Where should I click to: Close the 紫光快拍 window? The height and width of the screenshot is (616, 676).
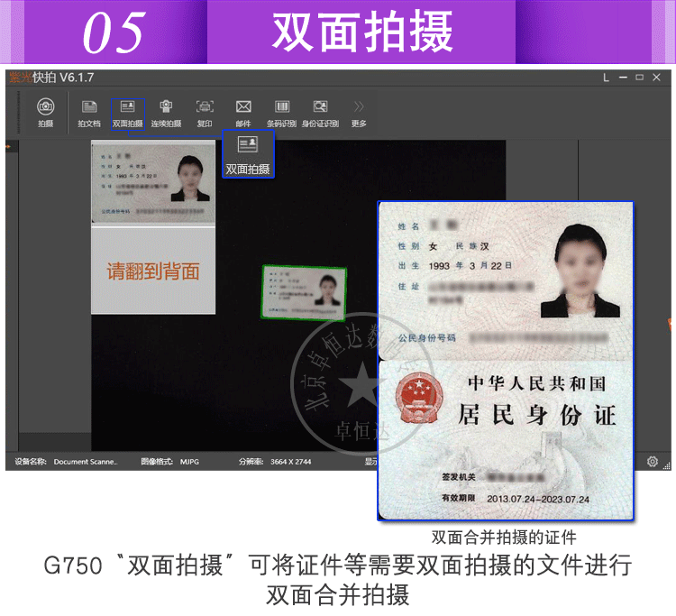656,78
